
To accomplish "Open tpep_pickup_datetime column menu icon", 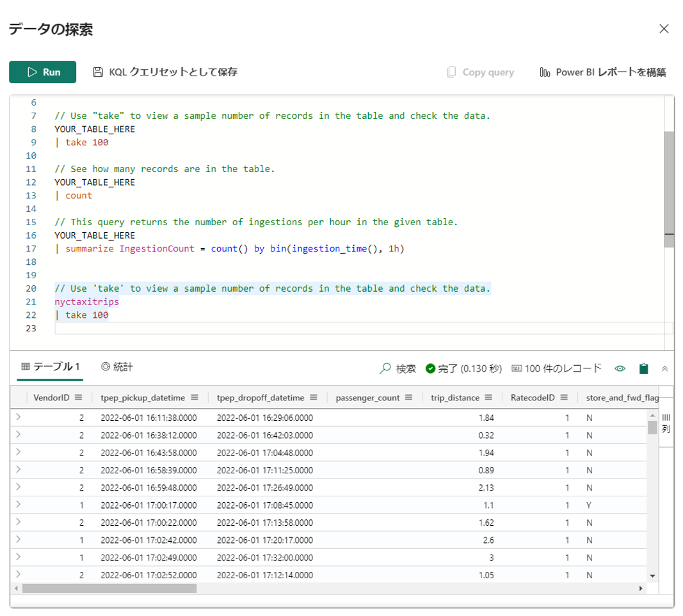I will pyautogui.click(x=195, y=397).
